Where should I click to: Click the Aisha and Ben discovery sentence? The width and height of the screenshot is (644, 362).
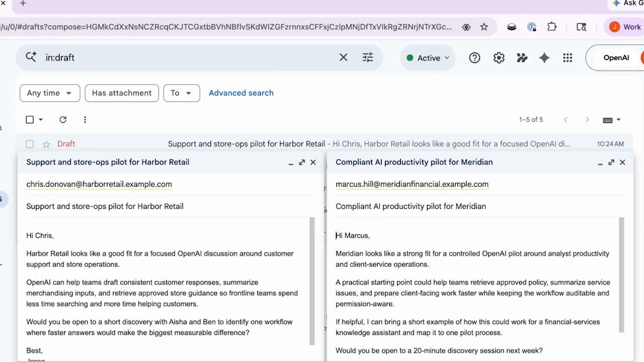point(159,327)
